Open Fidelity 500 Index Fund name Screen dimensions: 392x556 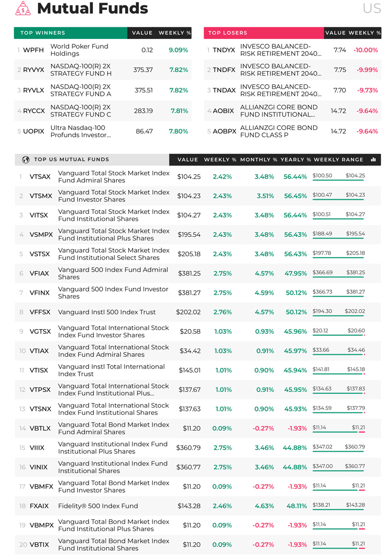pos(98,506)
